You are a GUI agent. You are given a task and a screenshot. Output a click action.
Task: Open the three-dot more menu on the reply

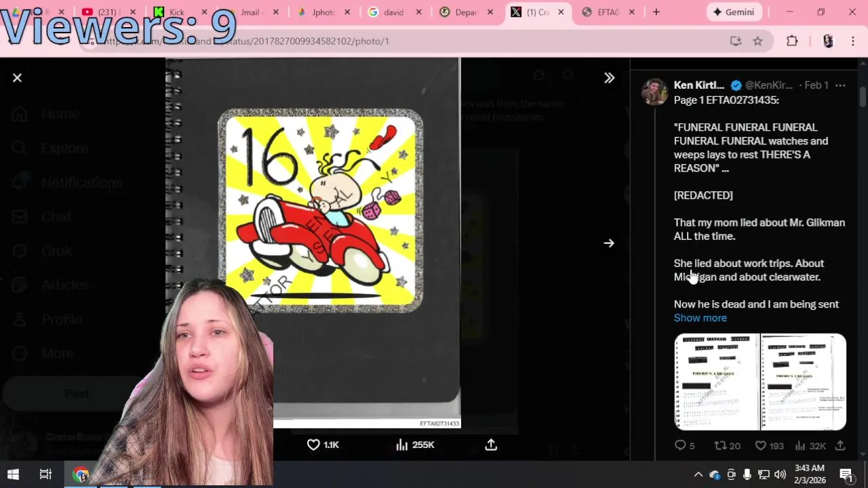tap(840, 85)
